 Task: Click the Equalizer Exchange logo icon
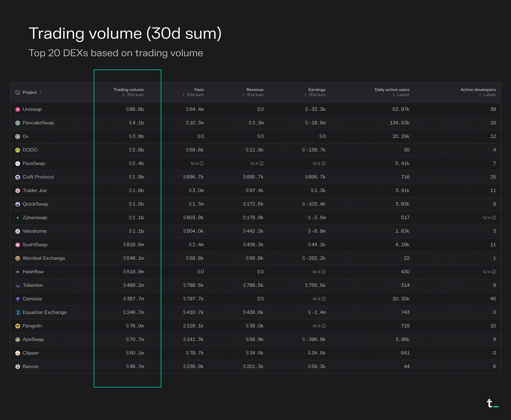tap(18, 312)
